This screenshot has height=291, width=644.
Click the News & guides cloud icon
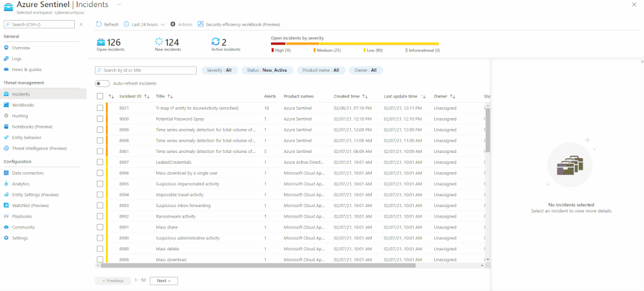point(6,70)
